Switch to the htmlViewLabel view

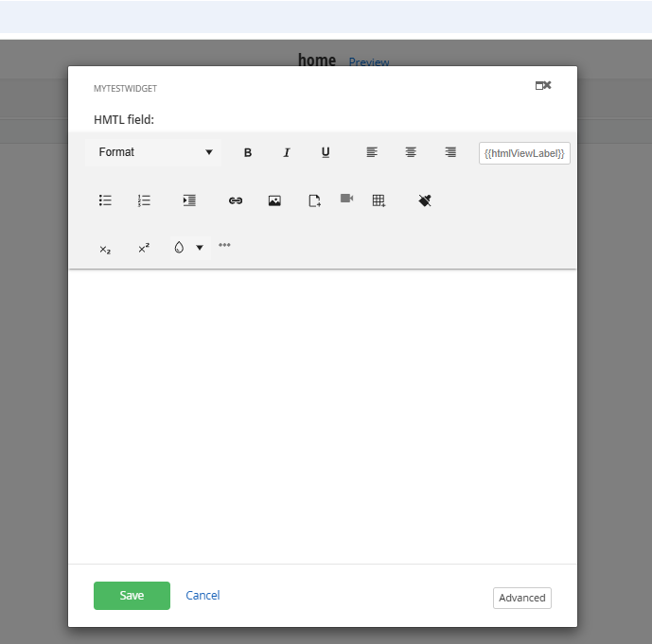click(x=524, y=153)
